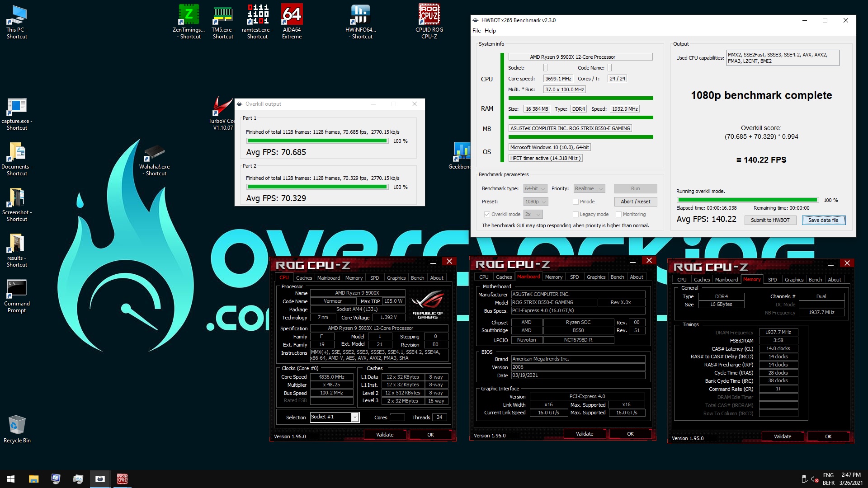Click CAS# Latency 14.0 clocks value
The width and height of the screenshot is (868, 488).
[x=778, y=348]
